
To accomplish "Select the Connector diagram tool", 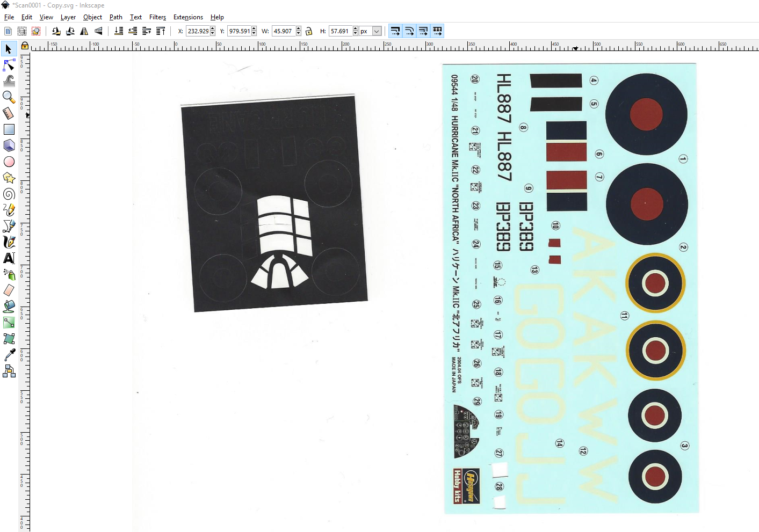I will tap(9, 371).
